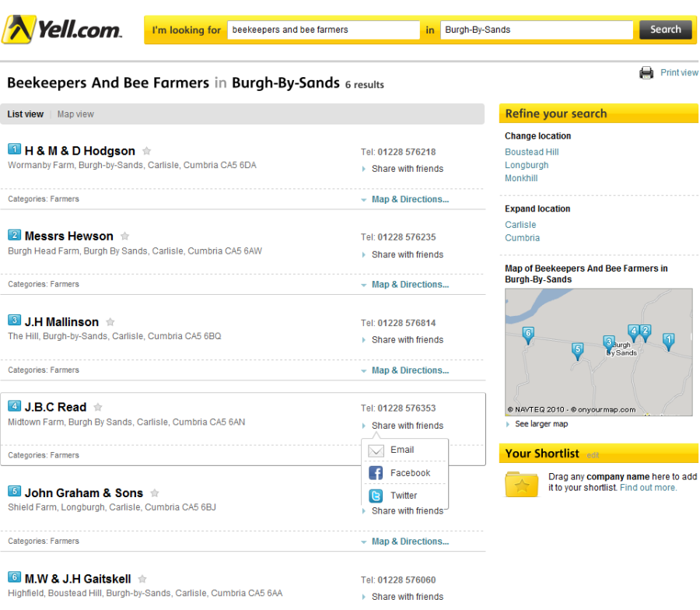
Task: Click the Burgh-By-Sands location field
Action: [536, 30]
